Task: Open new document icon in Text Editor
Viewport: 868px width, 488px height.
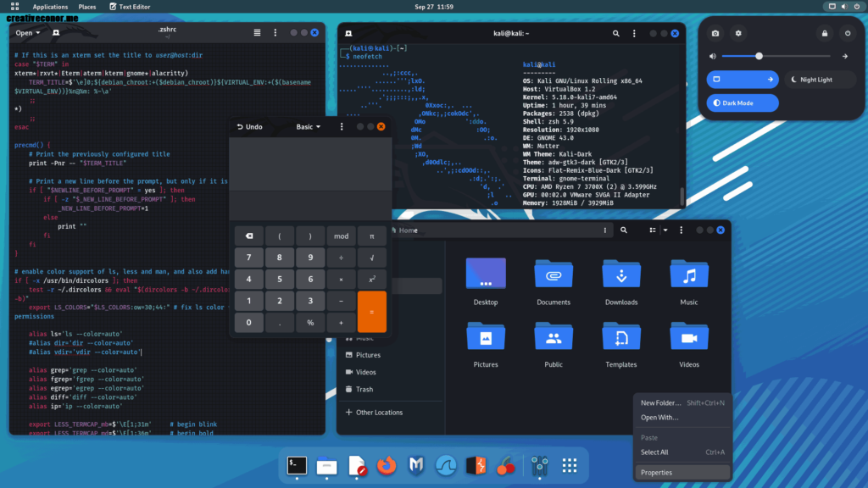Action: click(56, 33)
